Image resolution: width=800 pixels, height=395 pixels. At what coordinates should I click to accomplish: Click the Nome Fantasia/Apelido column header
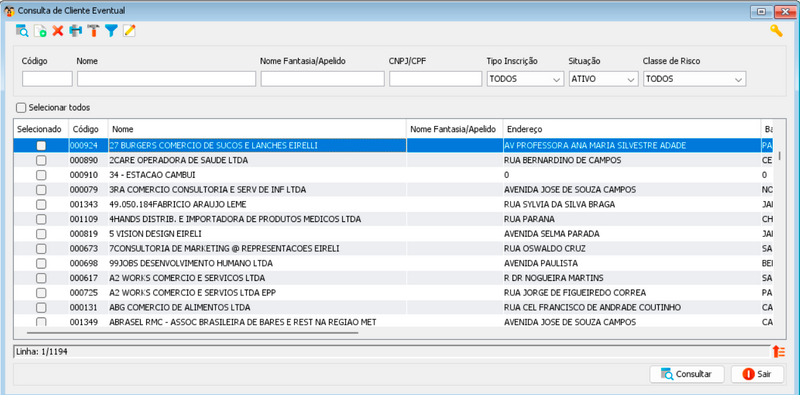point(455,129)
